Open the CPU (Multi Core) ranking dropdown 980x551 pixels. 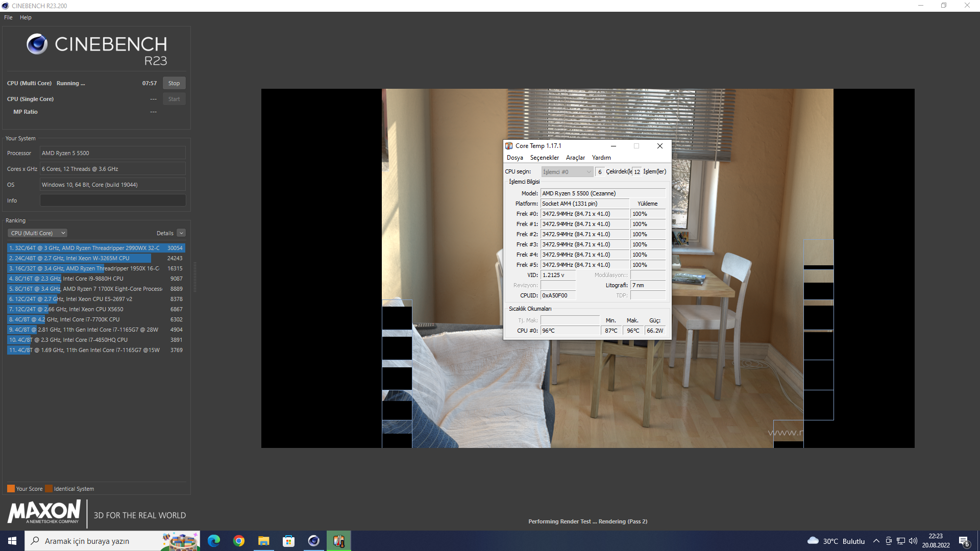pos(38,233)
